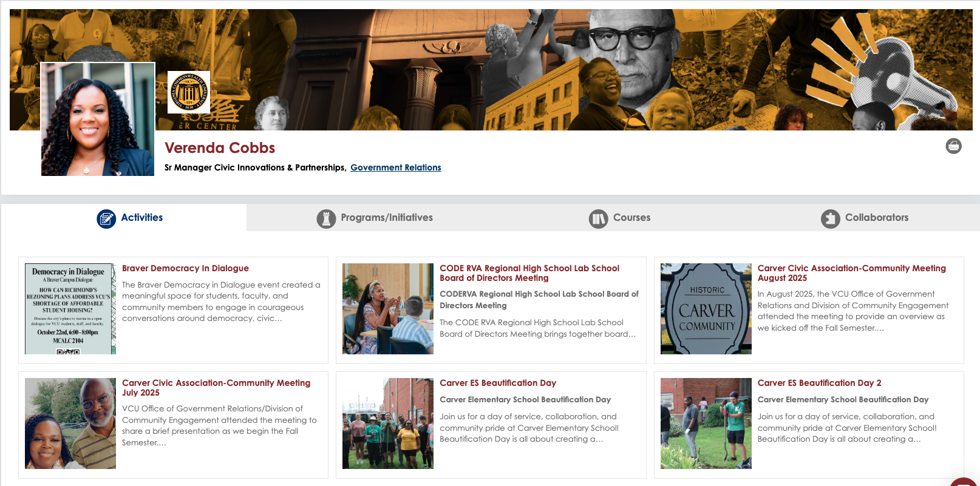
Task: Click the Historic Carver Community sign thumbnail
Action: (x=706, y=309)
